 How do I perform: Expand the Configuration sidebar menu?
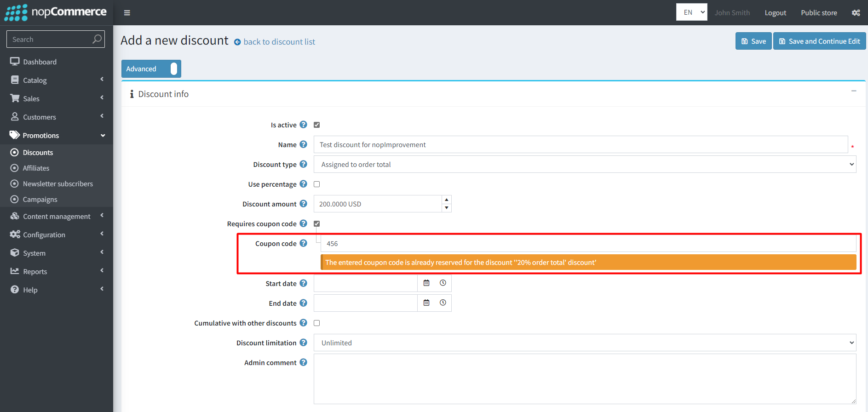57,235
